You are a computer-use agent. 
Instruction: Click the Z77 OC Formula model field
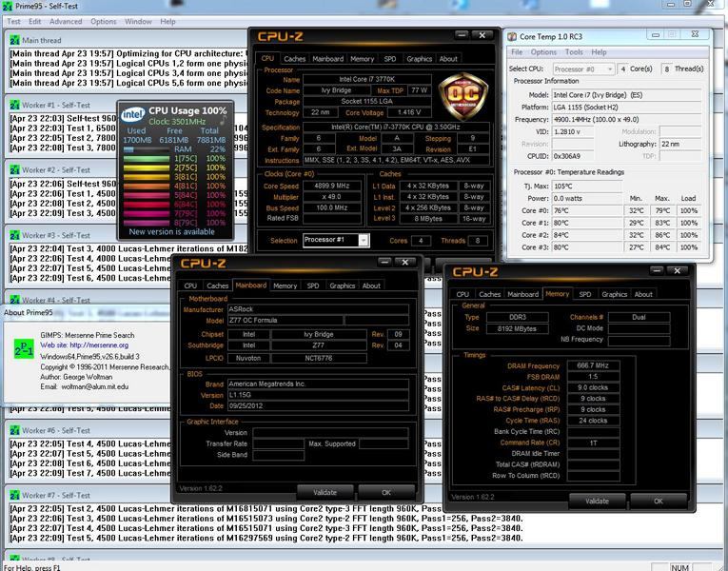(x=285, y=321)
